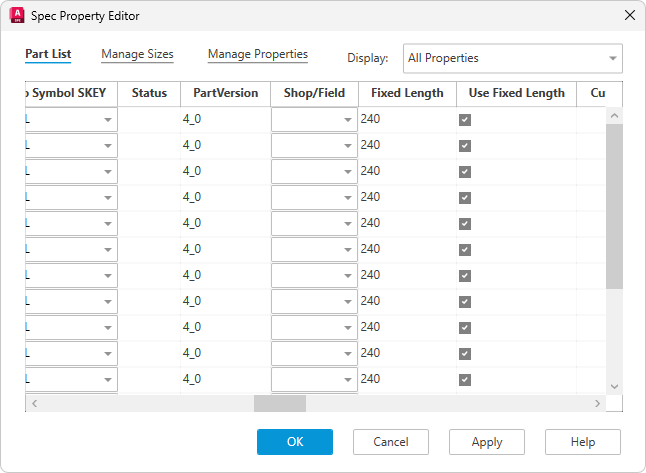
Task: Click the Apply button
Action: click(x=487, y=442)
